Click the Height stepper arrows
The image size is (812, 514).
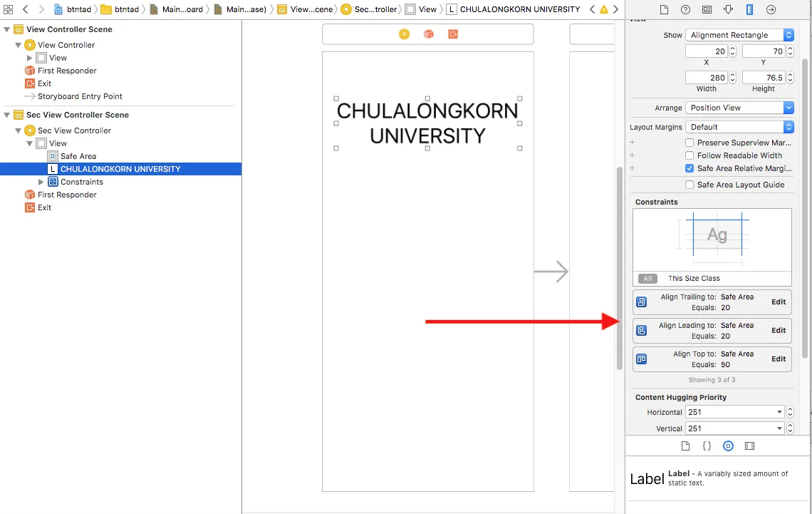pyautogui.click(x=790, y=78)
